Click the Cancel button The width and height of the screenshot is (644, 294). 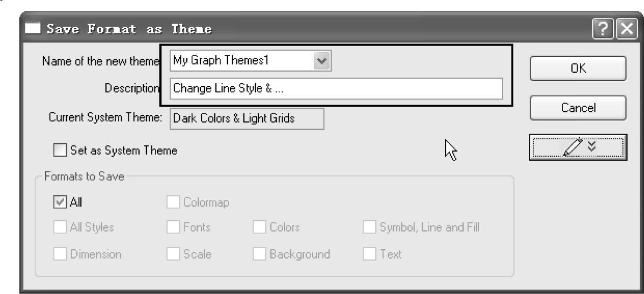click(578, 108)
